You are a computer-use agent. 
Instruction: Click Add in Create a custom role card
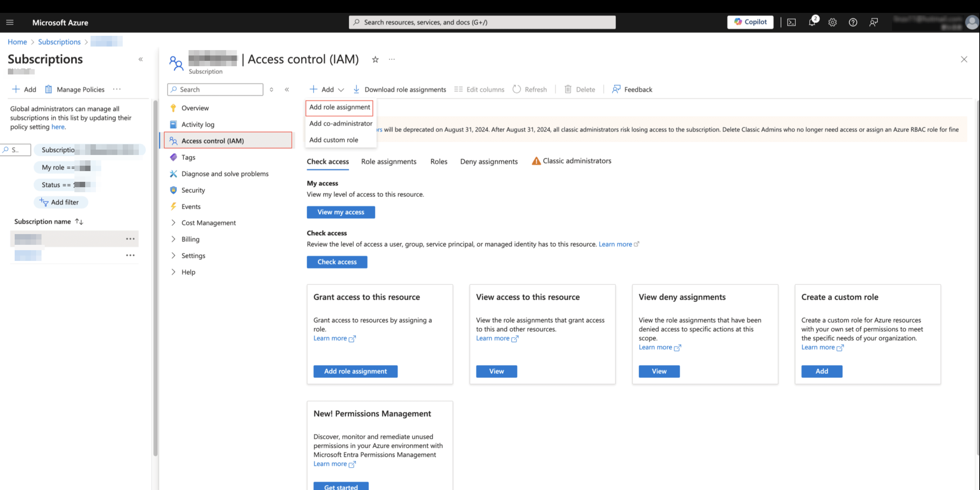pos(822,371)
